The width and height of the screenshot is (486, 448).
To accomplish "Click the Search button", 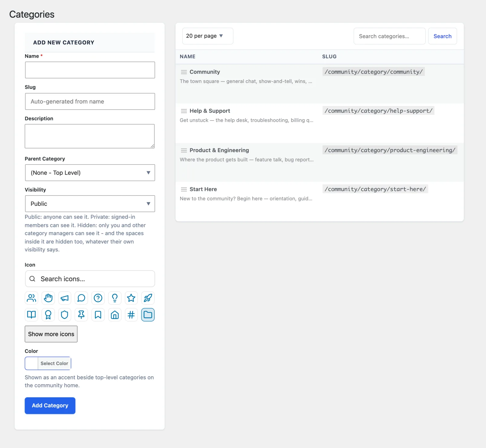I will point(443,36).
